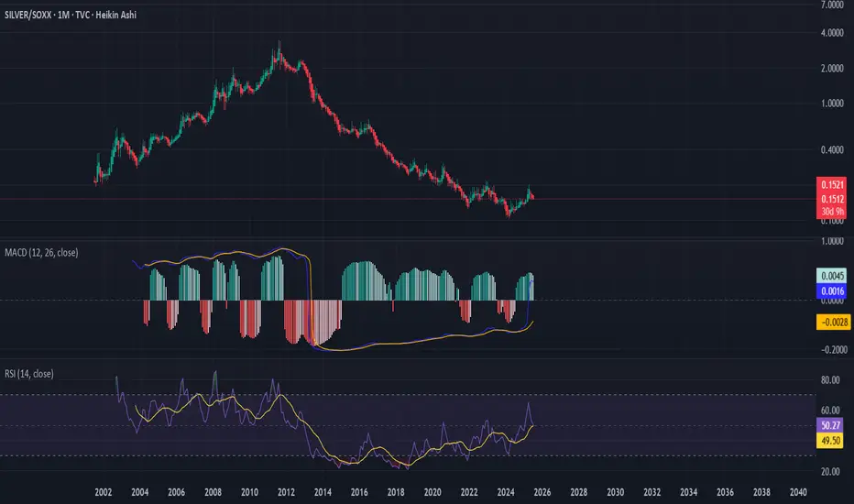This screenshot has width=854, height=504.
Task: Click the 2008 label on time axis
Action: [x=213, y=493]
